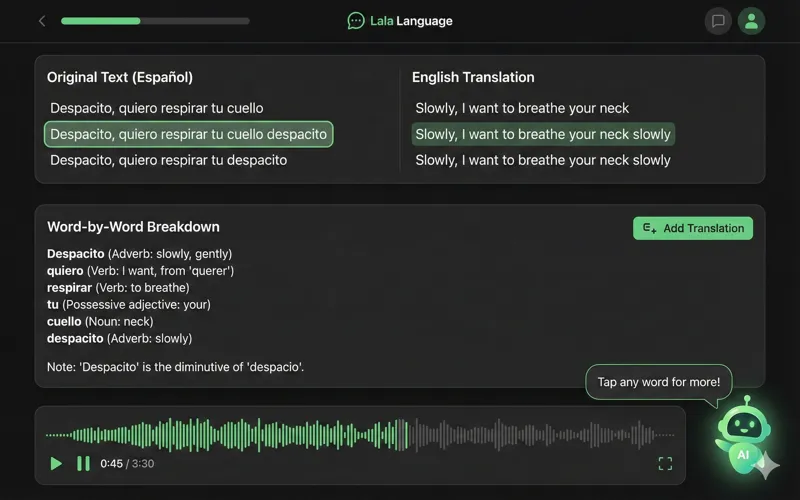Viewport: 800px width, 500px height.
Task: Click the 'Lala Language' title text
Action: tap(411, 21)
